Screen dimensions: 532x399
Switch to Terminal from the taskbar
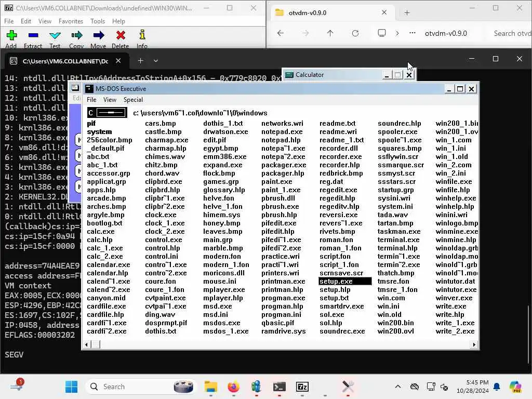[x=279, y=387]
